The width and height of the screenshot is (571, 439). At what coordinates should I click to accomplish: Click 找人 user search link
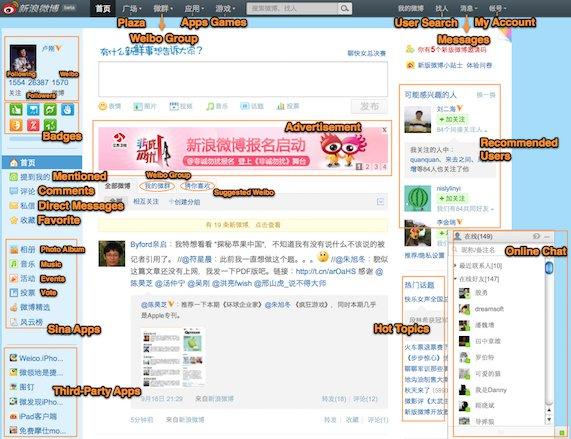coord(441,8)
